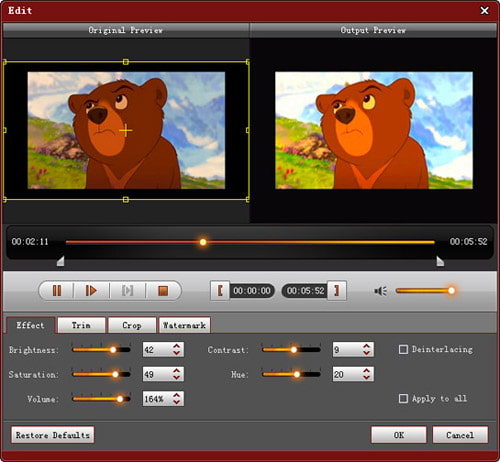Increase Hue value with up arrow
This screenshot has height=462, width=500.
[367, 371]
